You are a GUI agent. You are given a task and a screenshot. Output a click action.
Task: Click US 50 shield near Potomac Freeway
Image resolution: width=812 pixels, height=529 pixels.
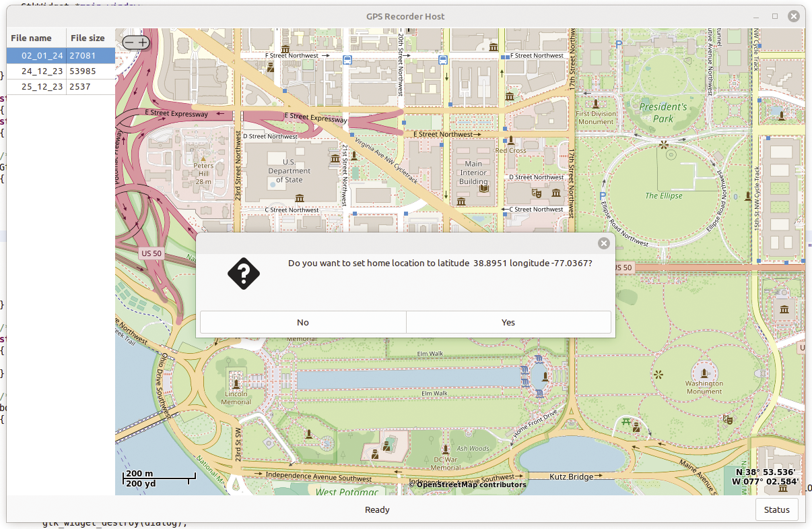click(x=151, y=253)
